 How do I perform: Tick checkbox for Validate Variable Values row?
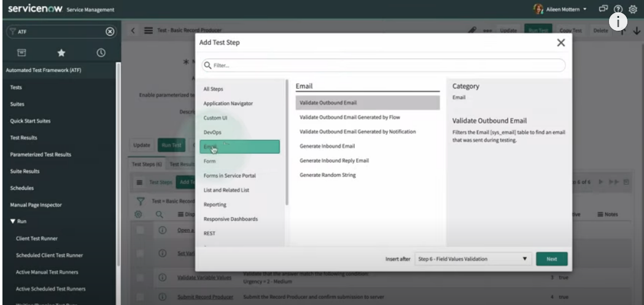coord(140,277)
